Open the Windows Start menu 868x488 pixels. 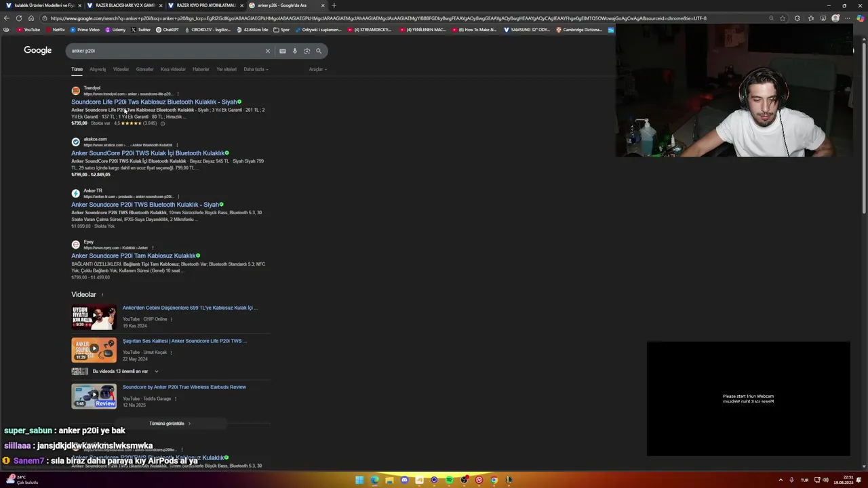[359, 480]
